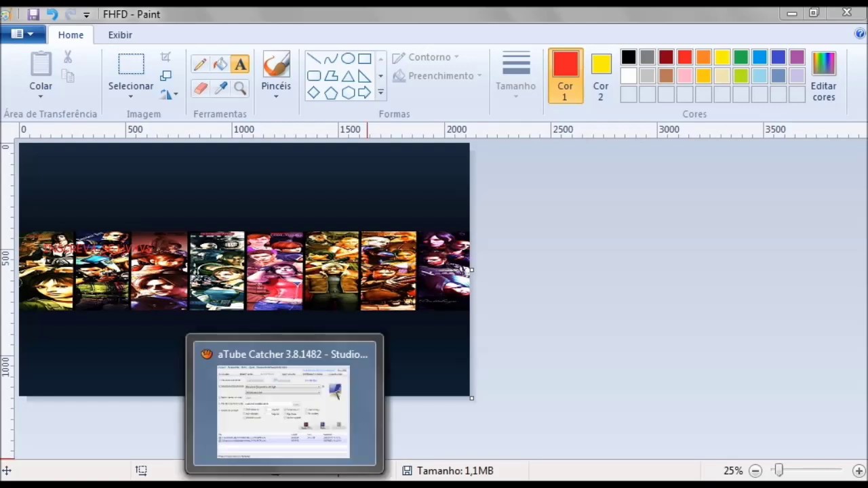Open the Paint file menu button
Viewport: 868px width, 488px height.
(22, 34)
